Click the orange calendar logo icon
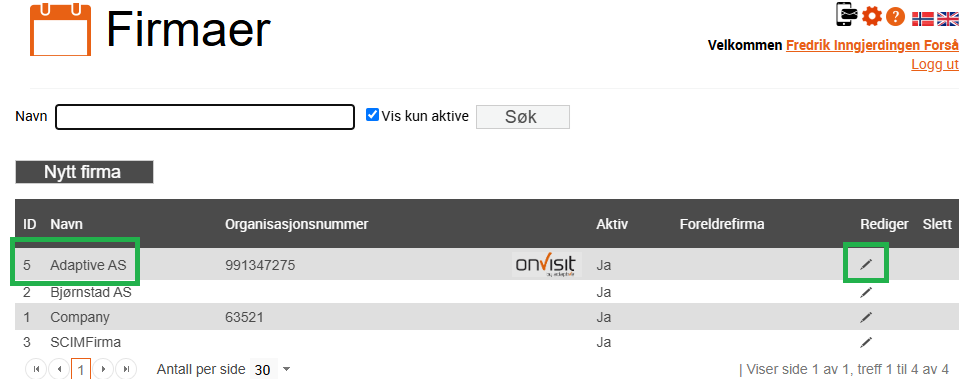 point(60,29)
